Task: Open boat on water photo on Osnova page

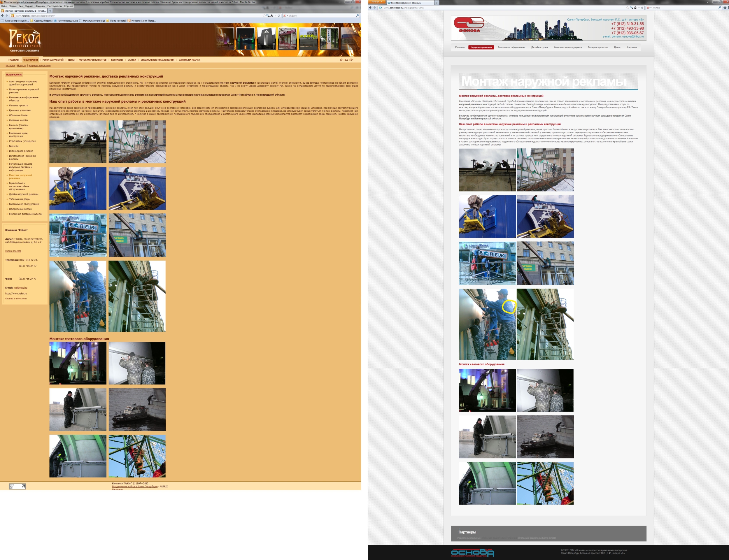Action: click(545, 437)
